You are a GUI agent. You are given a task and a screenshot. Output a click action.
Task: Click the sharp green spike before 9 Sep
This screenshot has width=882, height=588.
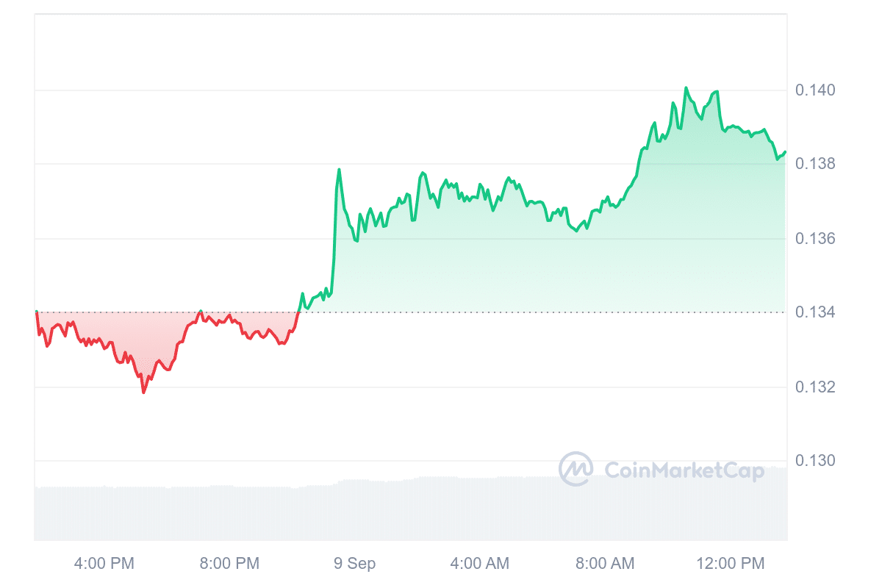tap(339, 170)
